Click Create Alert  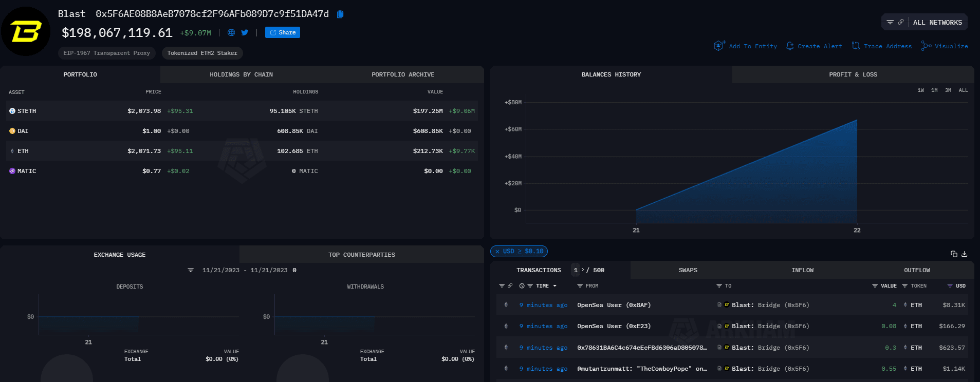(x=814, y=46)
